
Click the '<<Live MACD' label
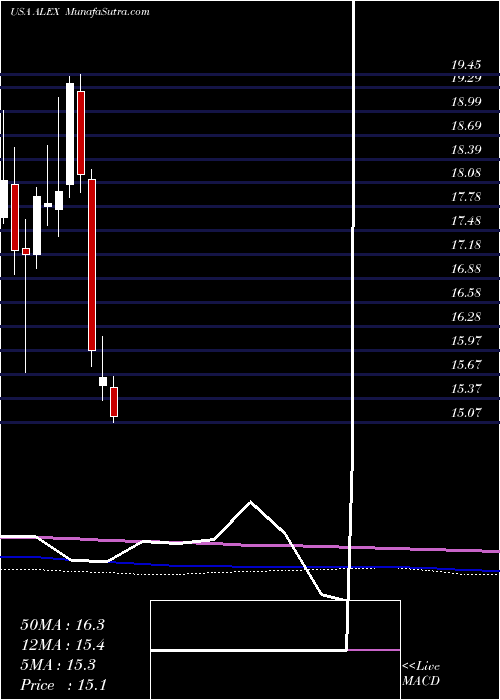pos(421,674)
